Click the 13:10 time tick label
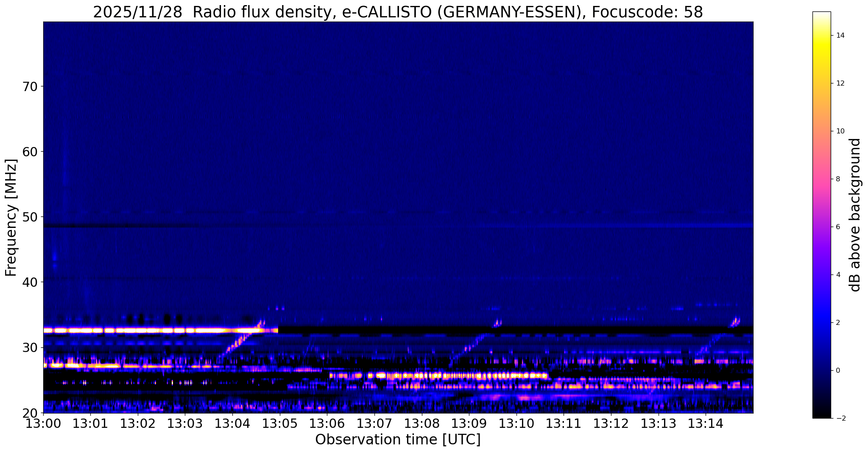The width and height of the screenshot is (868, 452). [x=516, y=423]
